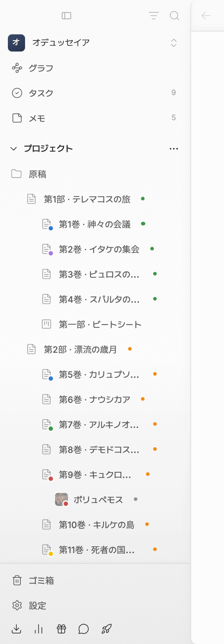This screenshot has width=224, height=644.
Task: Click the green status dot of 第1部
Action: click(x=143, y=199)
